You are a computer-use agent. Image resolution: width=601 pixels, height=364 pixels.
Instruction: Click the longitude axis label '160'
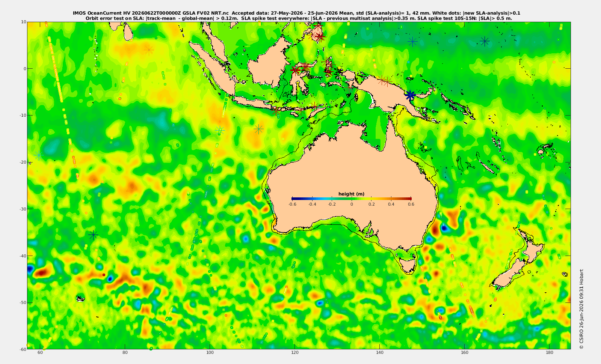click(x=465, y=352)
